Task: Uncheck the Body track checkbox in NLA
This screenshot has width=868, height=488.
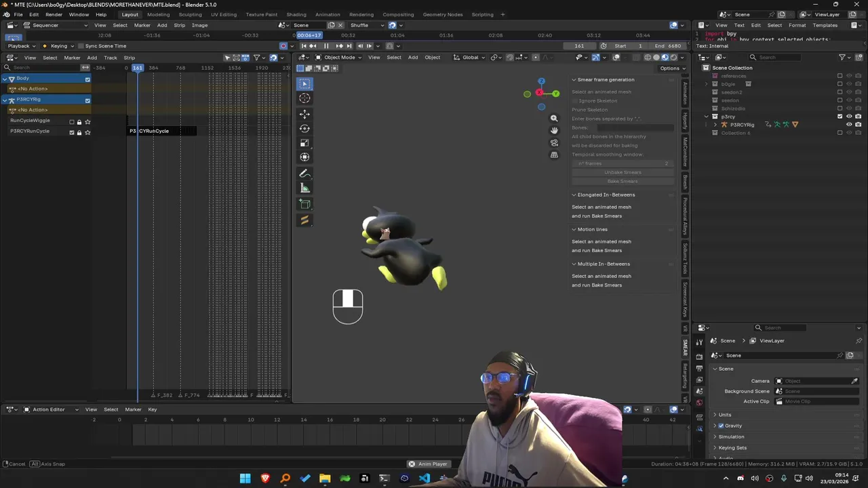Action: [x=87, y=79]
